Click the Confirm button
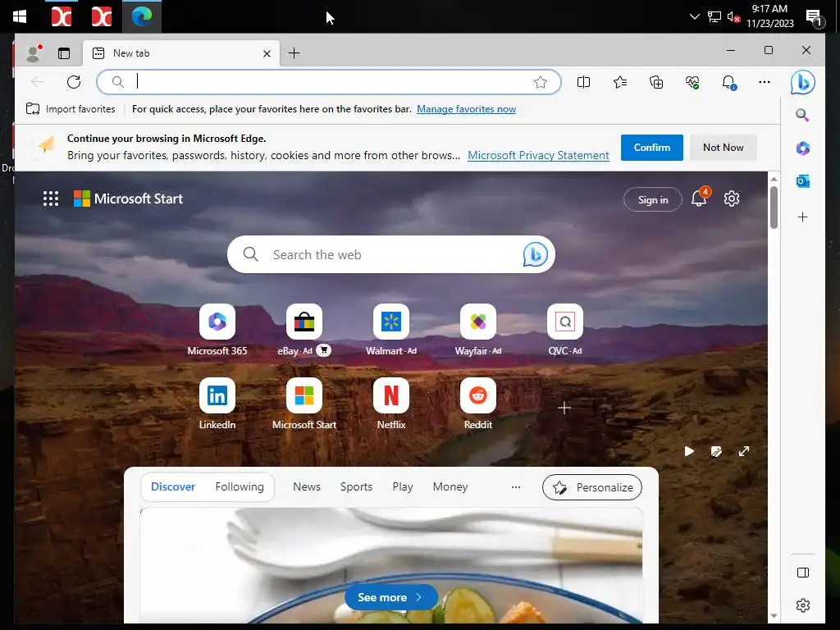The height and width of the screenshot is (630, 840). (652, 148)
